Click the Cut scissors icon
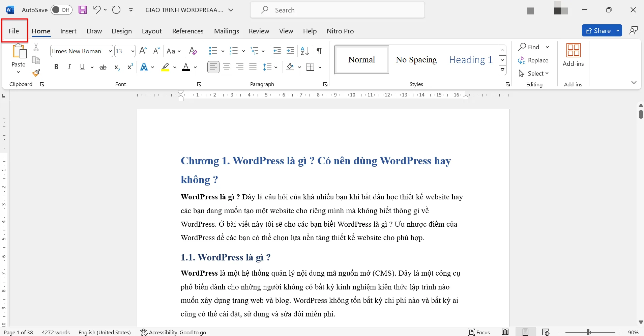Image resolution: width=644 pixels, height=336 pixels. click(x=36, y=47)
